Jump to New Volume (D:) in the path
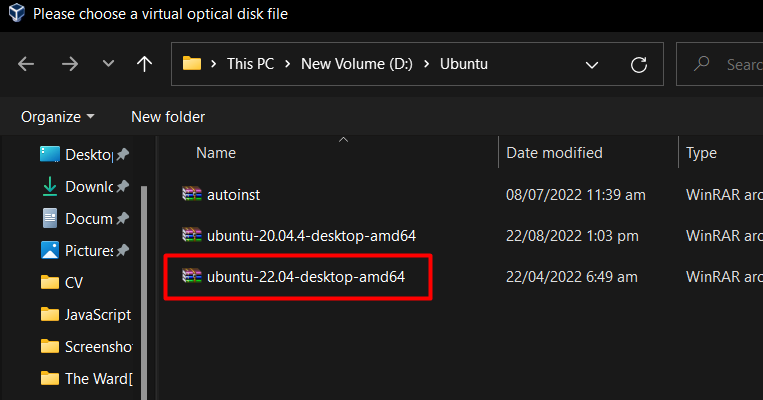 357,64
